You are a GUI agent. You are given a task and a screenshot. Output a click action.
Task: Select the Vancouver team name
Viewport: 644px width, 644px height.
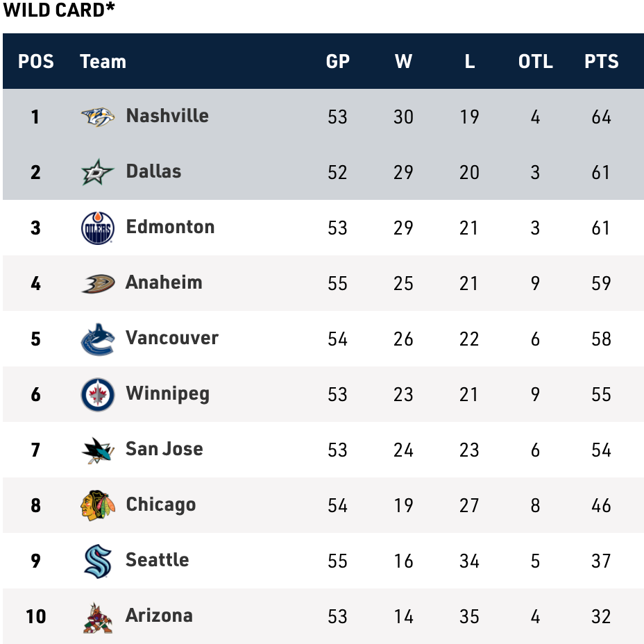tap(172, 337)
